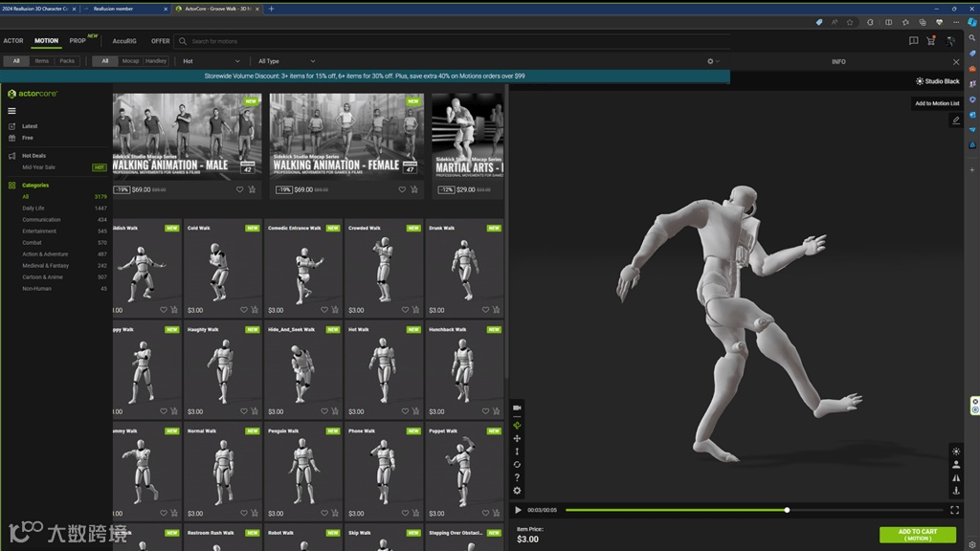The image size is (980, 551).
Task: Select the Mocap filter toggle
Action: click(130, 61)
